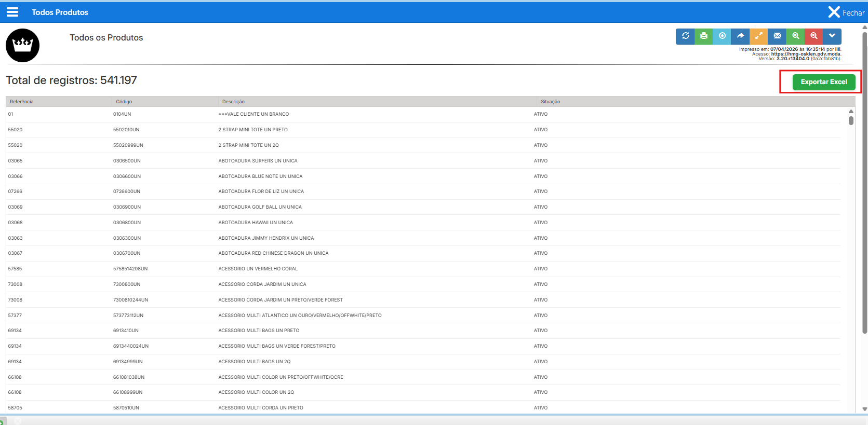
Task: Click the Situação column header
Action: (x=550, y=102)
